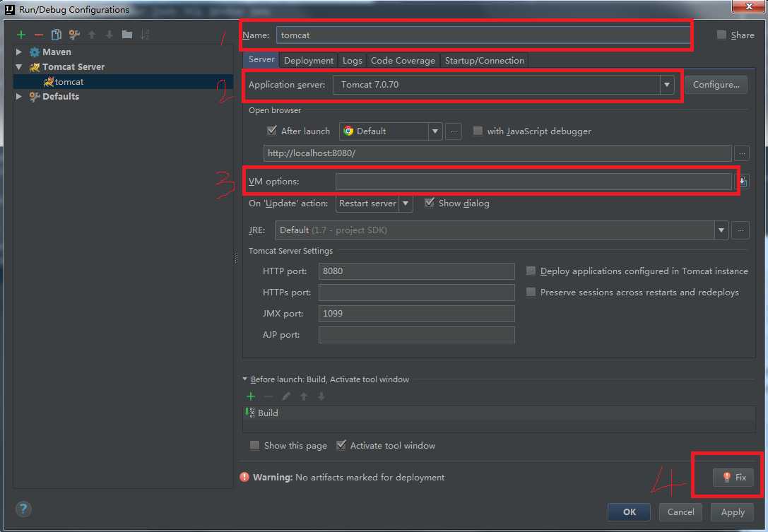Remove the Before launch task
Viewport: 768px width, 532px height.
click(268, 396)
